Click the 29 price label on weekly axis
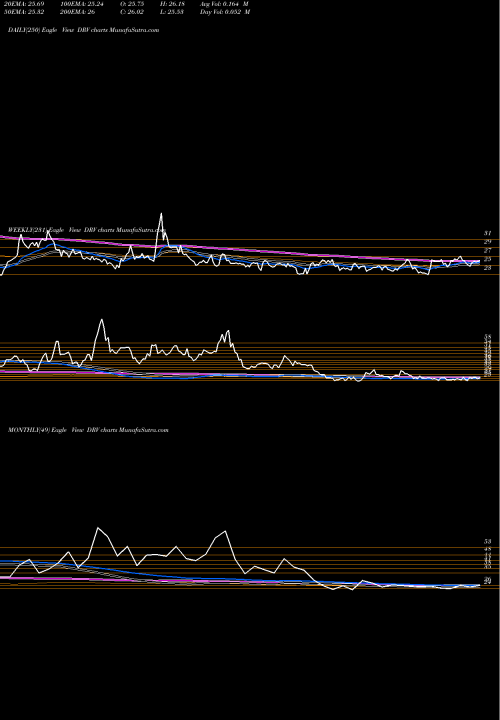 488,242
